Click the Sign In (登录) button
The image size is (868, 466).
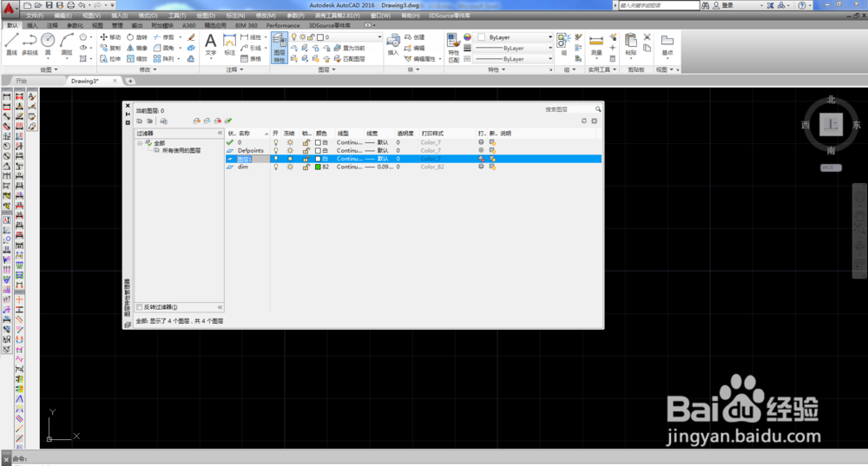[723, 5]
